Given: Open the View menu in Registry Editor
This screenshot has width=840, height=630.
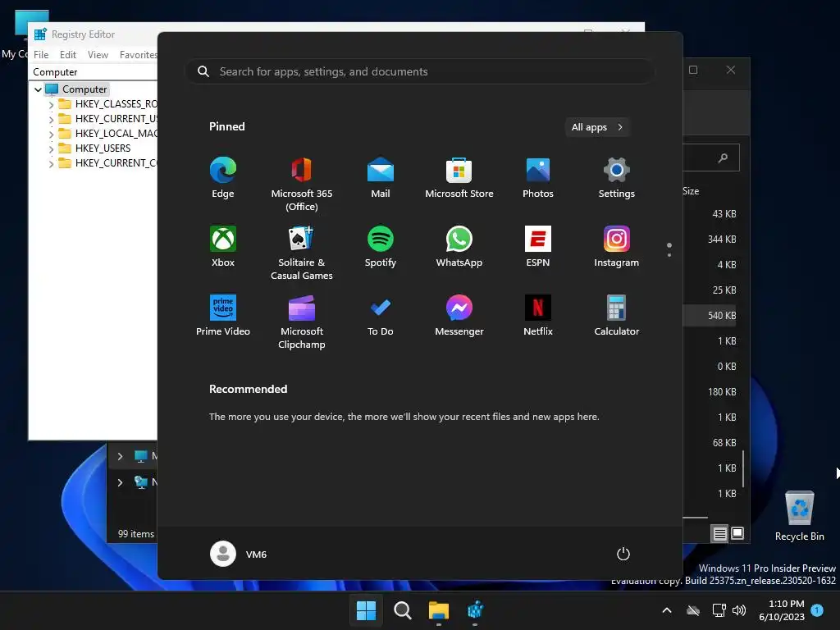Looking at the screenshot, I should [x=98, y=55].
